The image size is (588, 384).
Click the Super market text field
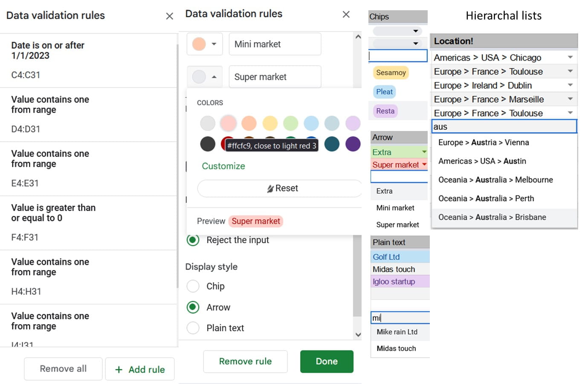[275, 77]
